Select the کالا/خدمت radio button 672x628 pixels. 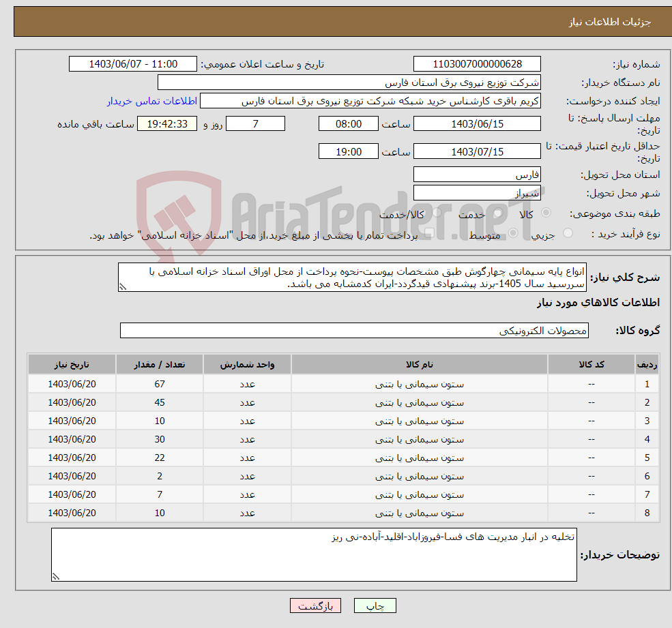pyautogui.click(x=437, y=213)
